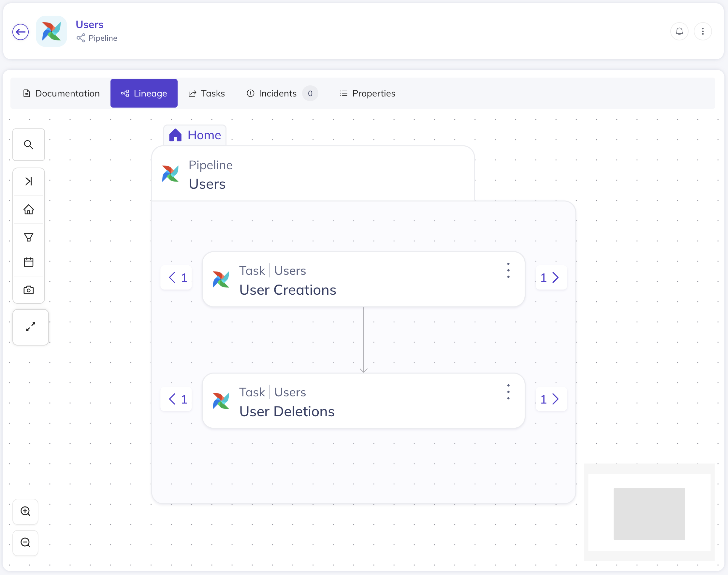This screenshot has width=728, height=575.
Task: Take lineage snapshot with camera icon
Action: tap(29, 290)
